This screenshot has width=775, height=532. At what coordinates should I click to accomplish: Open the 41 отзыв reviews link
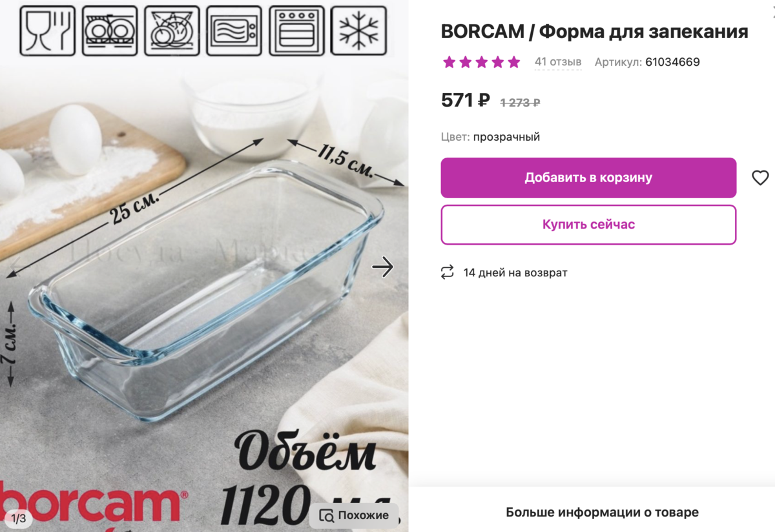click(x=558, y=62)
